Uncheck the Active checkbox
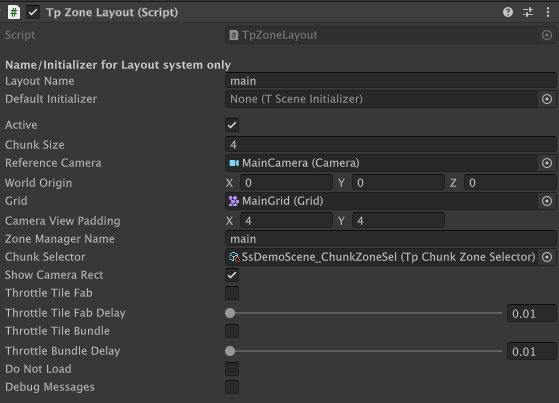 pos(232,125)
